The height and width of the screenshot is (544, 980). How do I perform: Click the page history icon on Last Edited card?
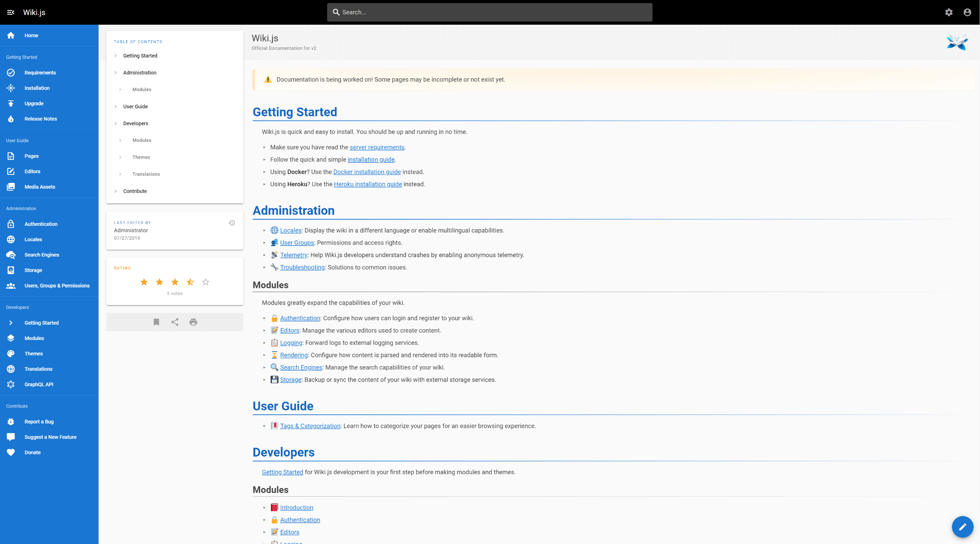[x=232, y=223]
